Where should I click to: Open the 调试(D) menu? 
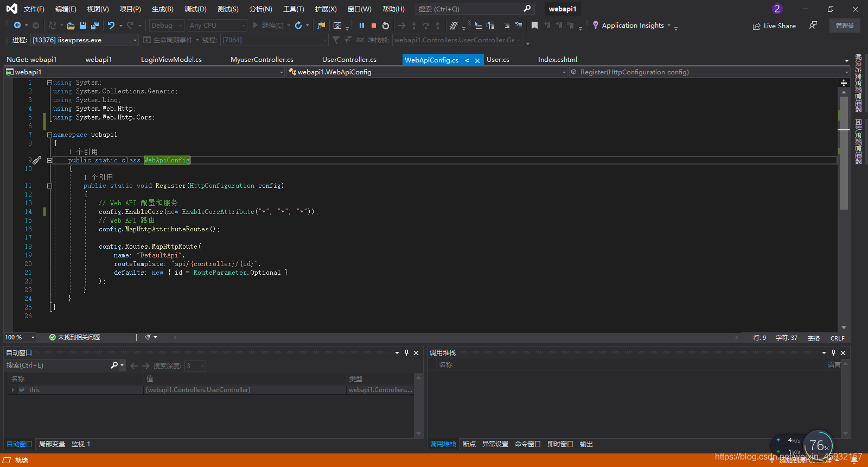195,9
